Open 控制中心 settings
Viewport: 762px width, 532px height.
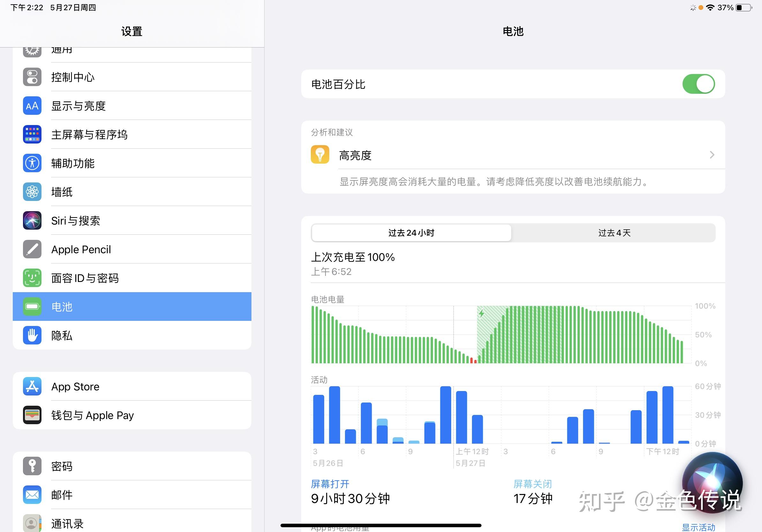point(132,77)
